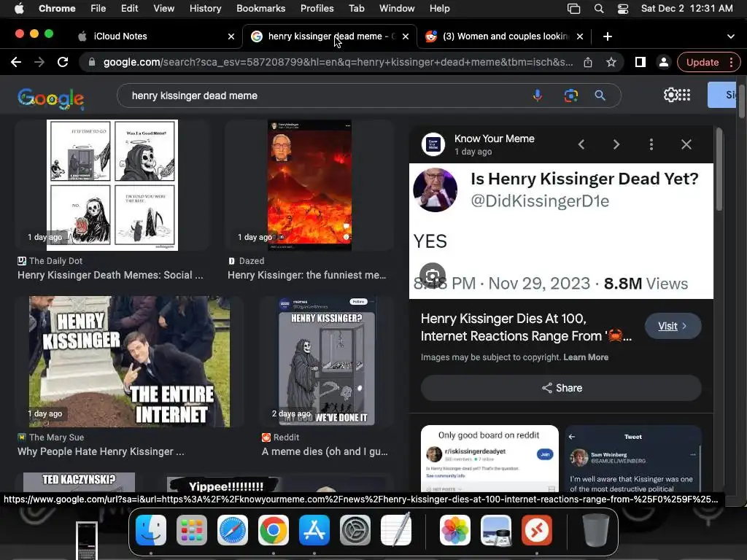Screen dimensions: 747x560
Task: Open the Chrome side panel
Action: (640, 62)
